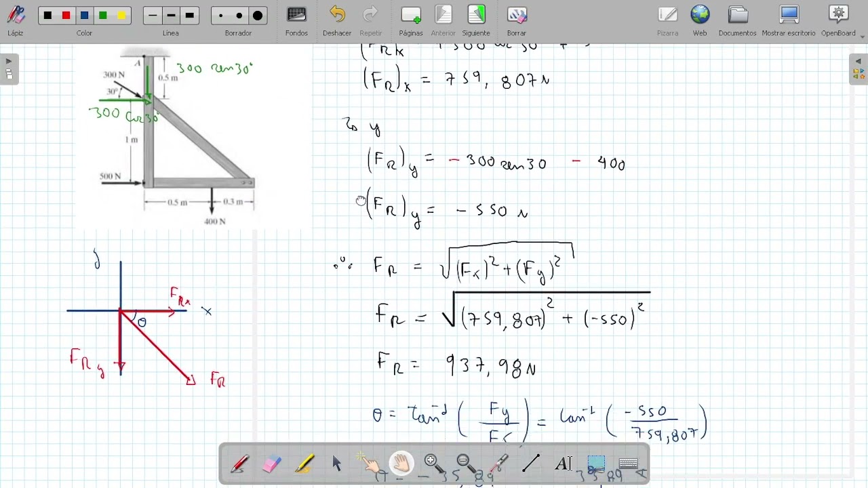Click the Borrar clear button

(517, 20)
